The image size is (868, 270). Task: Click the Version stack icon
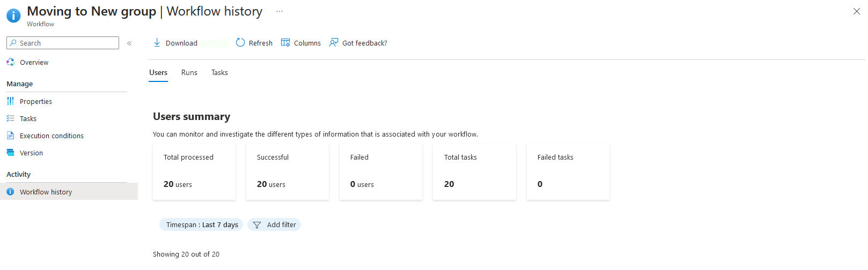(x=10, y=153)
